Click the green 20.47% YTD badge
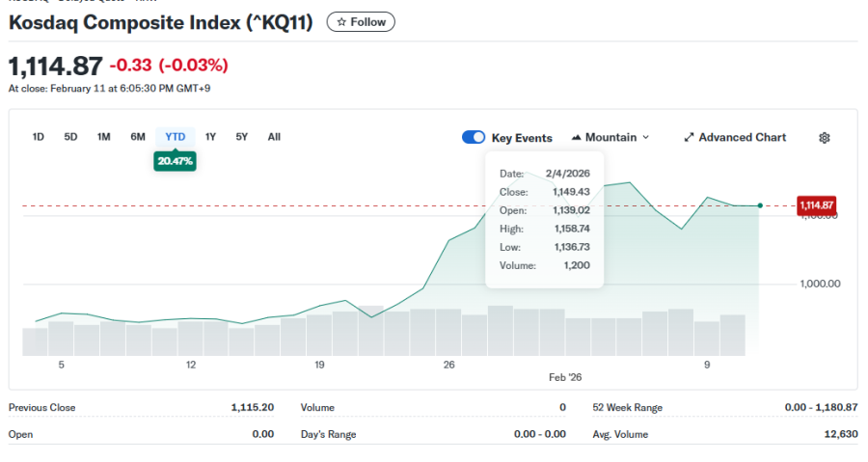Screen dimensions: 868x462 click(175, 161)
